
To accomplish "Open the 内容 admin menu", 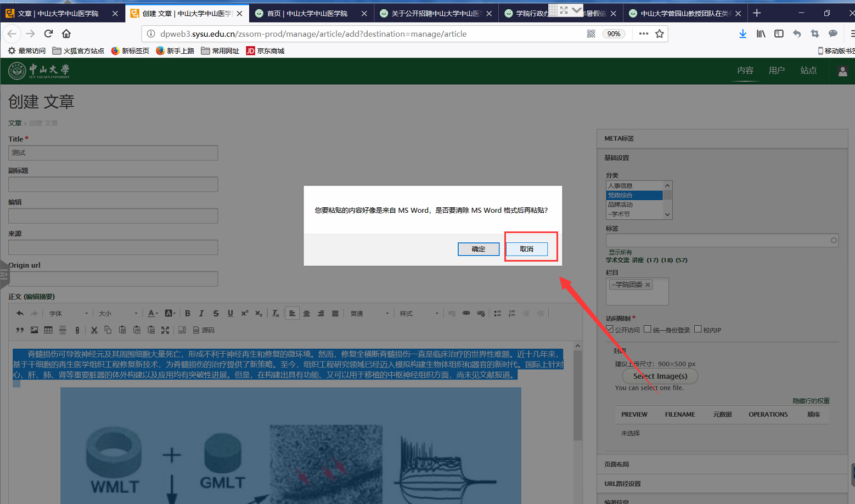I will pyautogui.click(x=745, y=70).
